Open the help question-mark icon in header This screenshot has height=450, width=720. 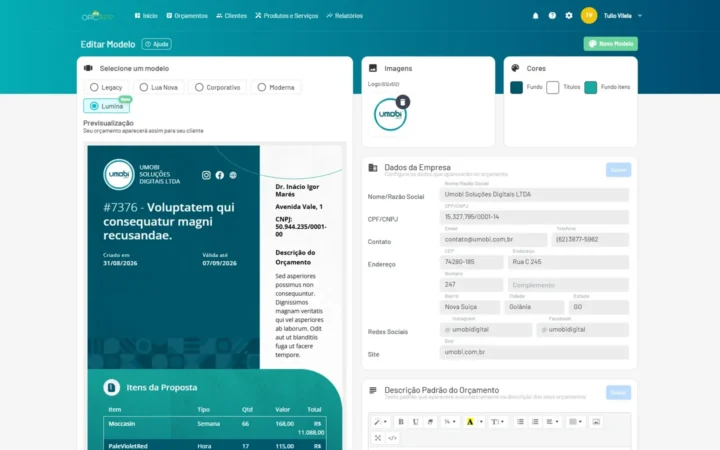coord(552,16)
